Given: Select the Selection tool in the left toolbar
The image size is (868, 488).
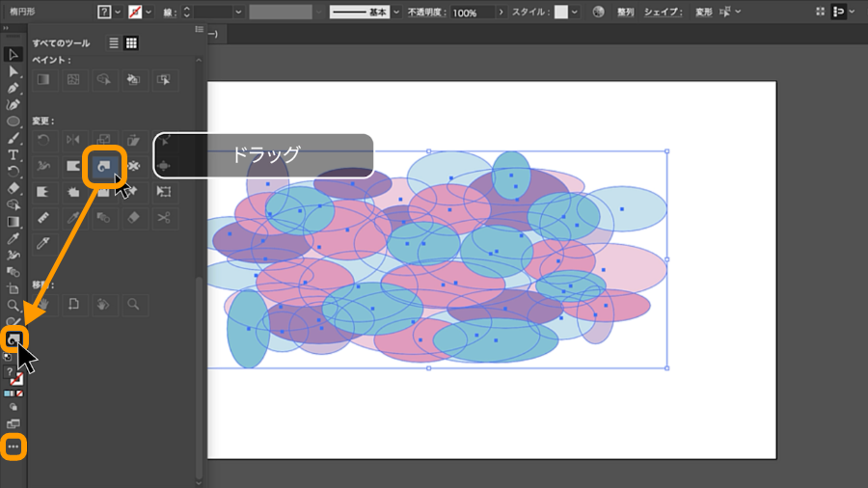Looking at the screenshot, I should point(14,54).
